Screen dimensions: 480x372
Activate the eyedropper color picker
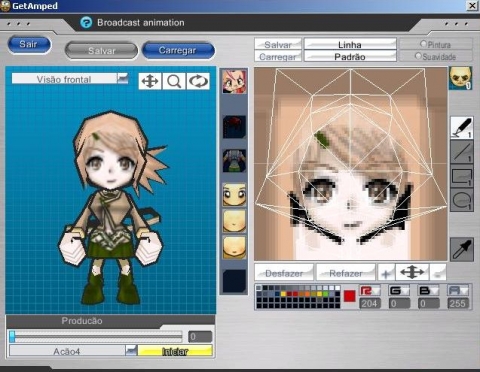(462, 249)
